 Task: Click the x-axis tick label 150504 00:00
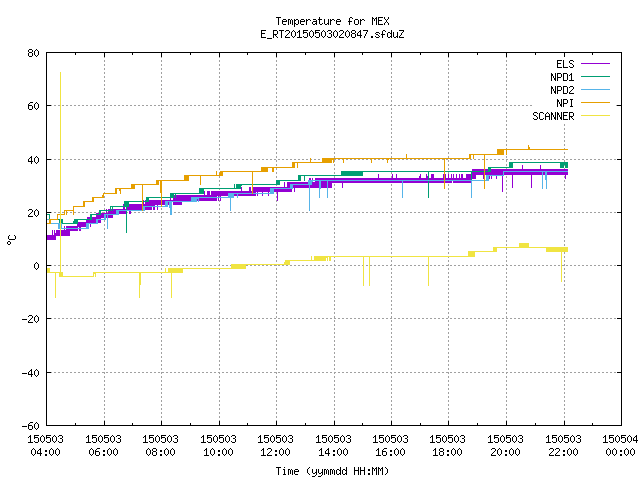(620, 446)
